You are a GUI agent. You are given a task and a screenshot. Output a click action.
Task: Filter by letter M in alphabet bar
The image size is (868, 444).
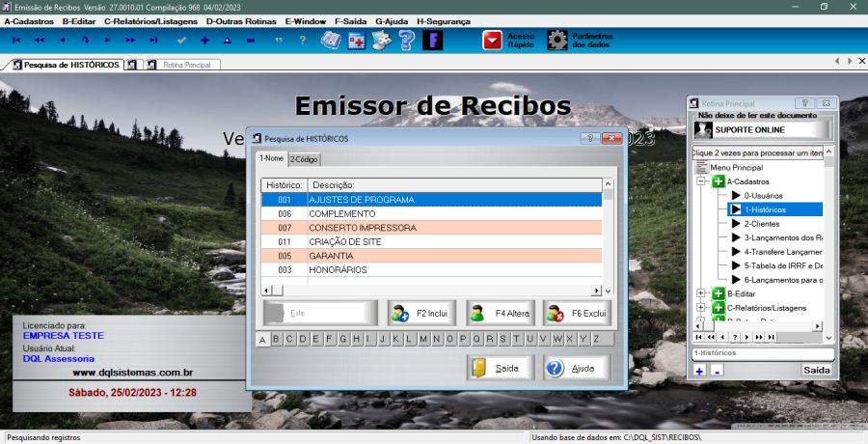coord(423,339)
